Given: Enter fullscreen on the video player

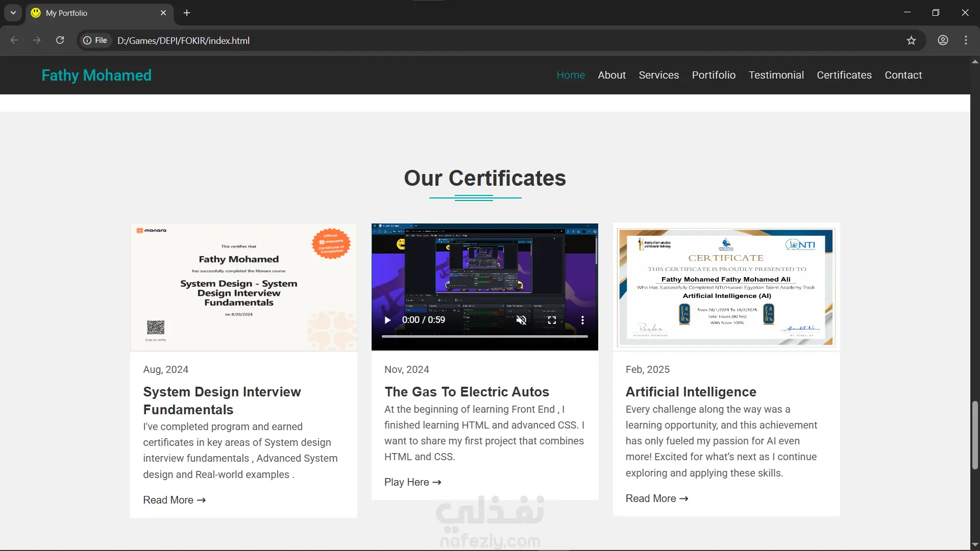Looking at the screenshot, I should (x=552, y=320).
